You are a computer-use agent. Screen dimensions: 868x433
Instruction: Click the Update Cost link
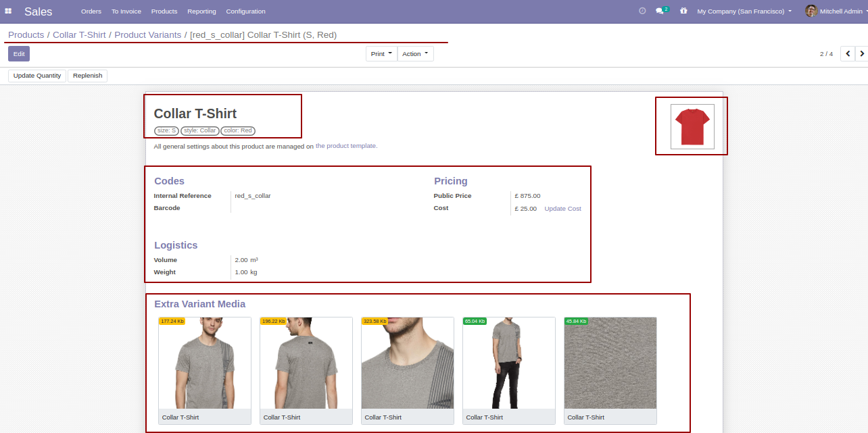(x=563, y=209)
